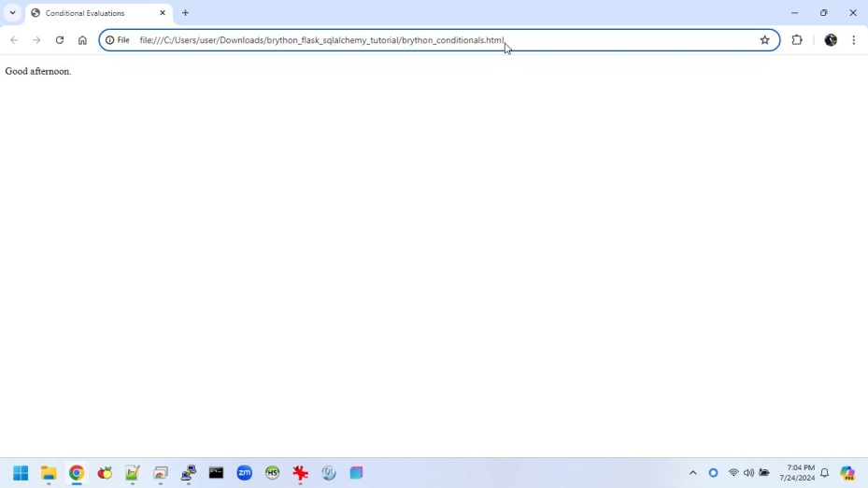
Task: Bookmark this page with the star icon
Action: 764,40
